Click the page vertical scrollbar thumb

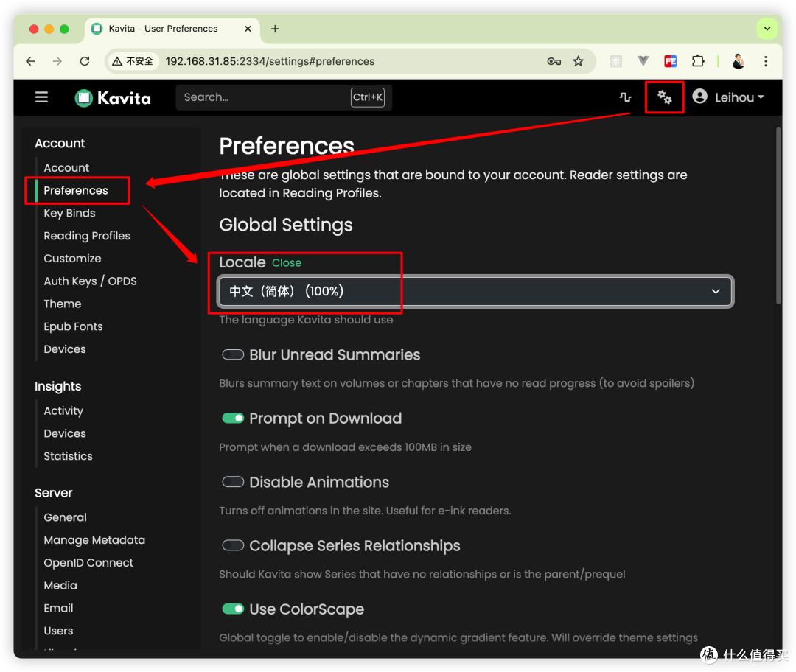pyautogui.click(x=778, y=216)
